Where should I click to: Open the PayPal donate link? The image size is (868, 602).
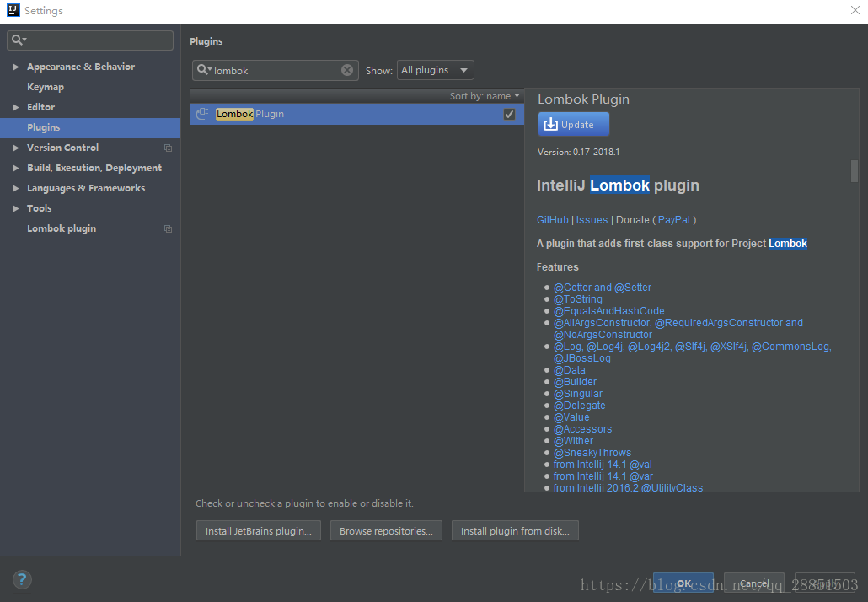click(673, 220)
